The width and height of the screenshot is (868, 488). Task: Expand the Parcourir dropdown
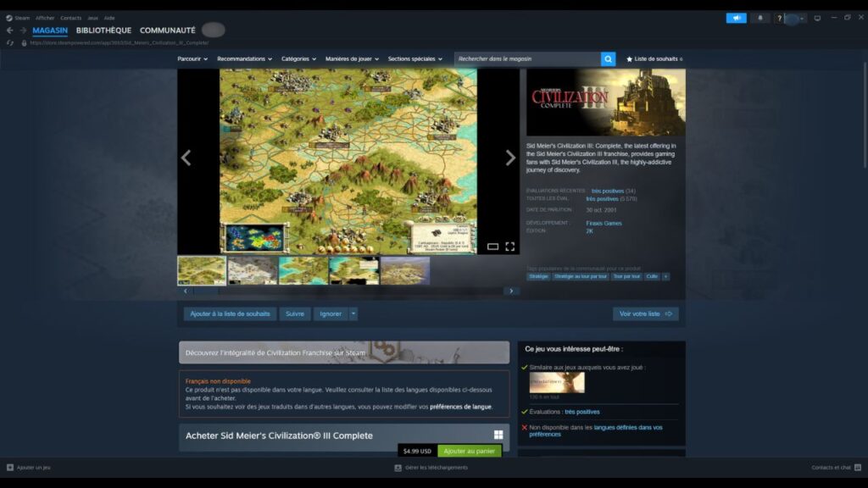tap(192, 58)
